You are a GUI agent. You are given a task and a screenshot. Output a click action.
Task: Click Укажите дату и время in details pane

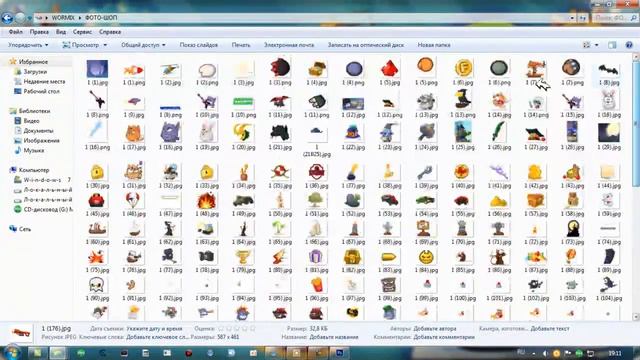pyautogui.click(x=154, y=329)
